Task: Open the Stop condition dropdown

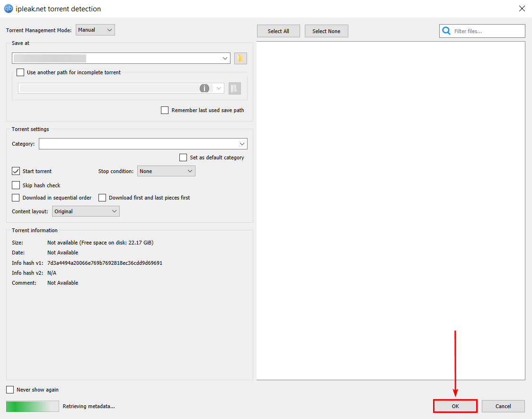Action: [166, 171]
